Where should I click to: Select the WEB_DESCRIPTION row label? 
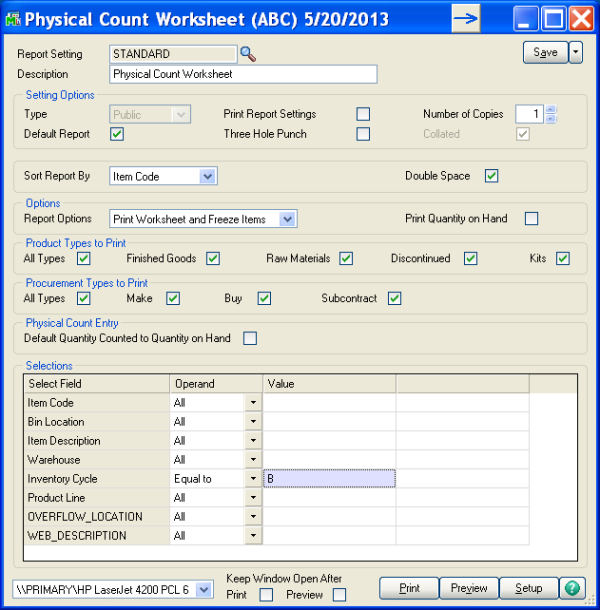(96, 536)
